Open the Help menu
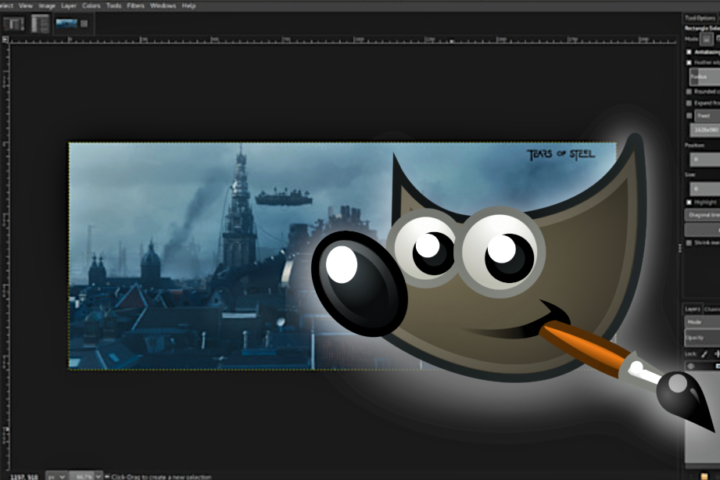This screenshot has height=480, width=720. (x=189, y=6)
